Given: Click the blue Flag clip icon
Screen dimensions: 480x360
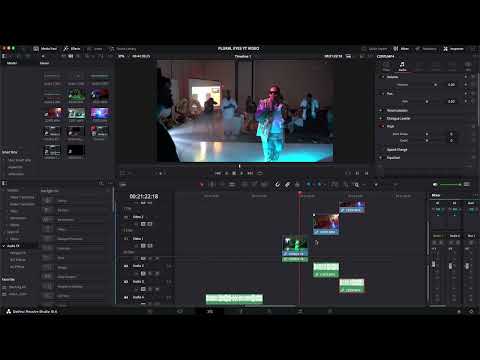Looking at the screenshot, I should (x=308, y=184).
